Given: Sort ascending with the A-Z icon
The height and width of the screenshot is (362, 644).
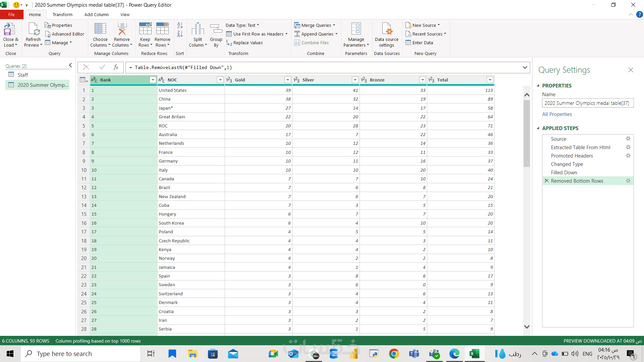Looking at the screenshot, I should coord(180,25).
